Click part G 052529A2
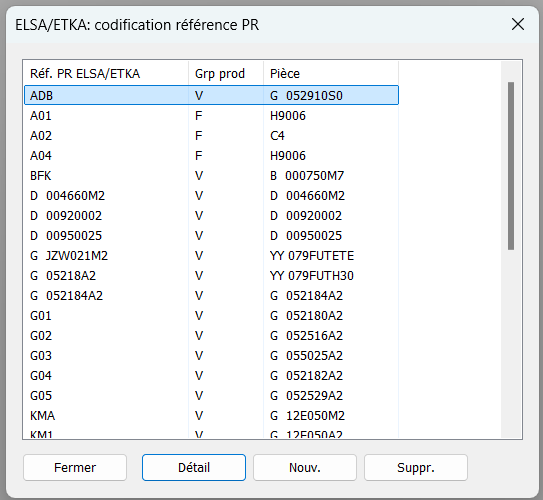Viewport: 543px width, 500px height. pos(306,396)
